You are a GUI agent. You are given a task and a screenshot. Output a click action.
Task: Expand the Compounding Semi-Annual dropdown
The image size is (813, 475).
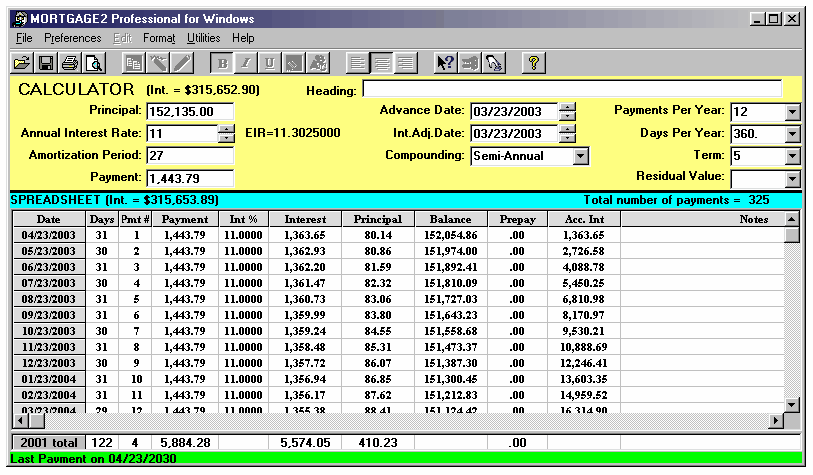coord(580,156)
